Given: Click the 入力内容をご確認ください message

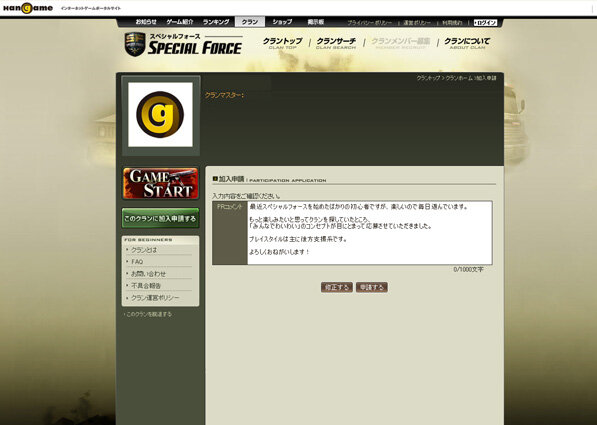Looking at the screenshot, I should click(246, 196).
